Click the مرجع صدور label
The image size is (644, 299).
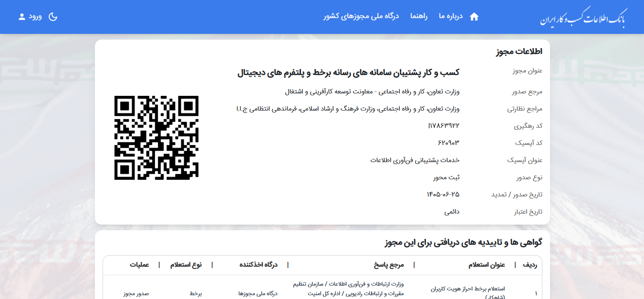(527, 92)
